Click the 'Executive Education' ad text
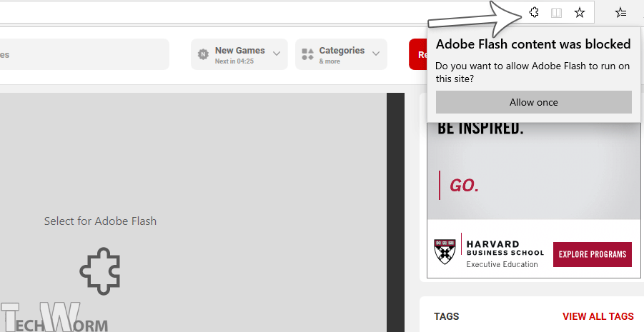Screen dimensions: 644x332 pyautogui.click(x=502, y=265)
